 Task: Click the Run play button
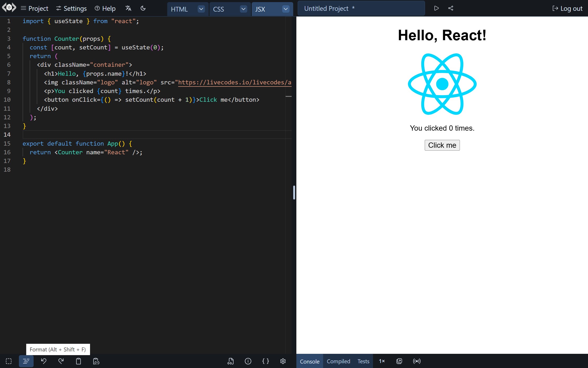pos(436,8)
